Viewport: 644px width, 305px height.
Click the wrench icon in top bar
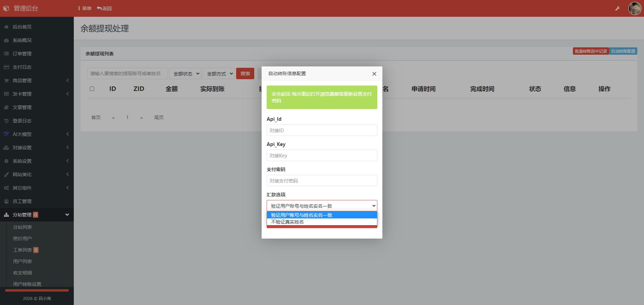617,8
